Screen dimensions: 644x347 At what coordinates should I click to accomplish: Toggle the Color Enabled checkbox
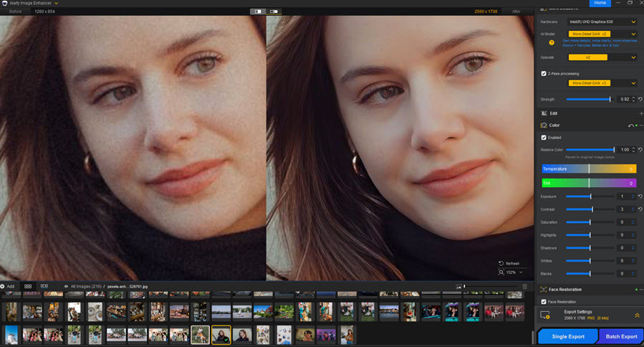544,138
